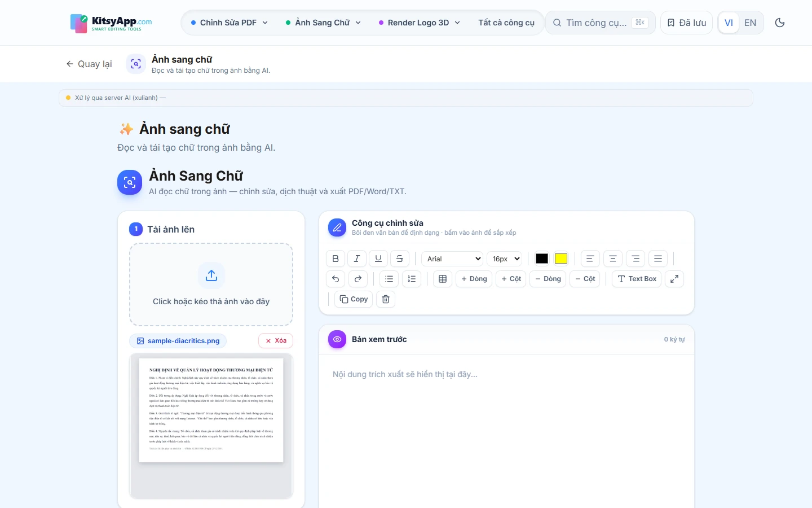The height and width of the screenshot is (508, 812).
Task: Expand the editor to fullscreen
Action: (674, 279)
